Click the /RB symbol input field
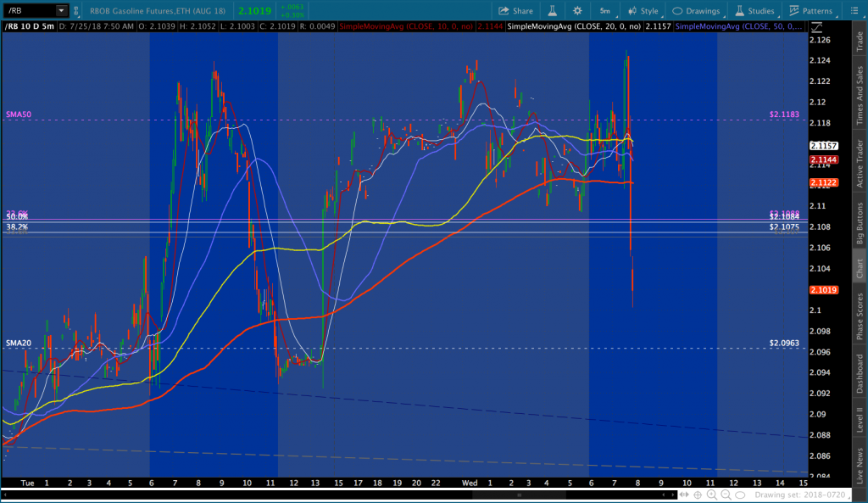This screenshot has width=868, height=503. point(28,11)
